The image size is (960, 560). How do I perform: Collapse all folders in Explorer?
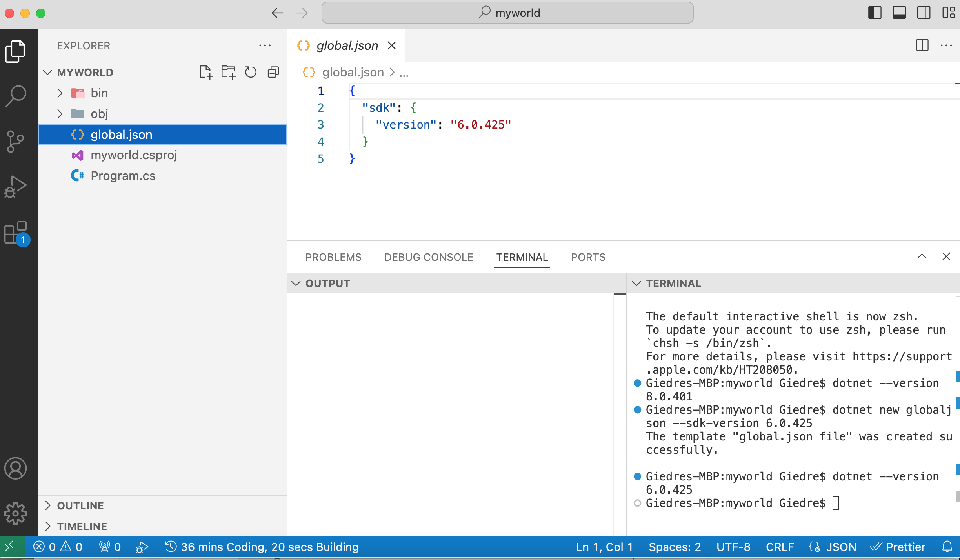pyautogui.click(x=273, y=72)
